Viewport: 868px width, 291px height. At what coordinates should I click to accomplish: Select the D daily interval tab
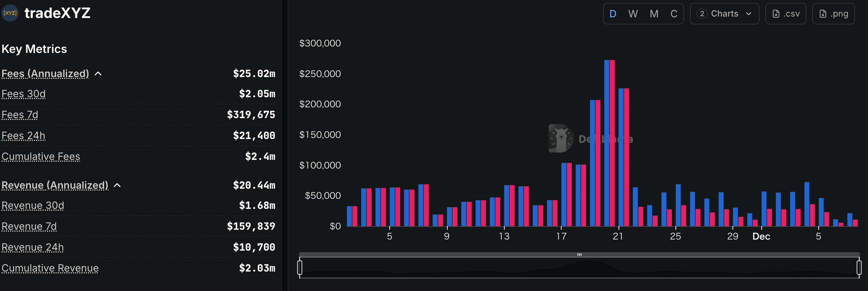[x=613, y=14]
